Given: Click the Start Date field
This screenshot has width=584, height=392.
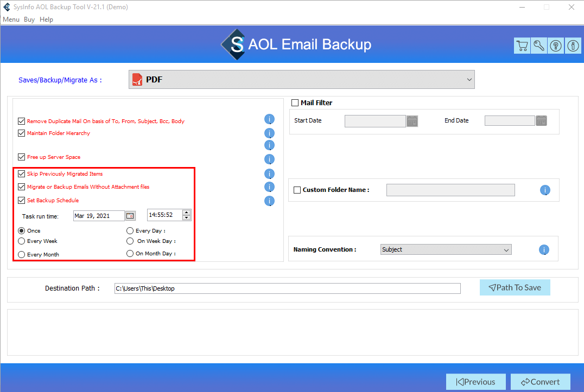Looking at the screenshot, I should point(375,121).
